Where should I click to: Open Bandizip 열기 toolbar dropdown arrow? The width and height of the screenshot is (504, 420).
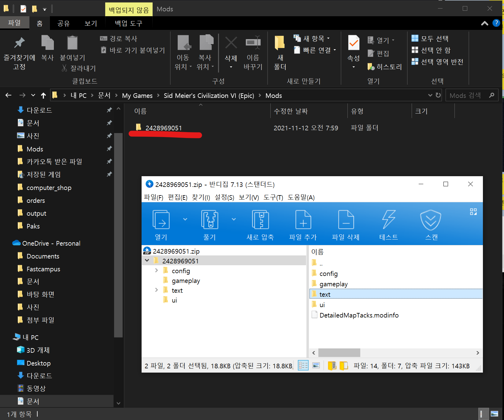tap(185, 219)
